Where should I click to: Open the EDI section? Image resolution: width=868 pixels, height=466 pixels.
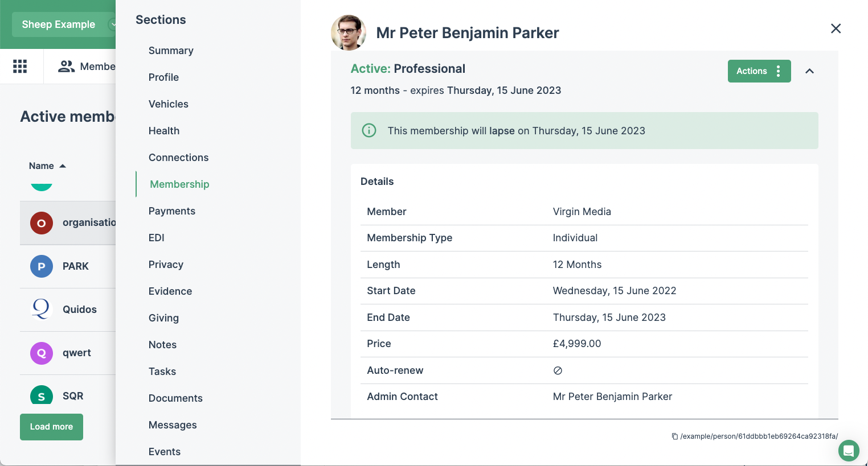(x=156, y=237)
